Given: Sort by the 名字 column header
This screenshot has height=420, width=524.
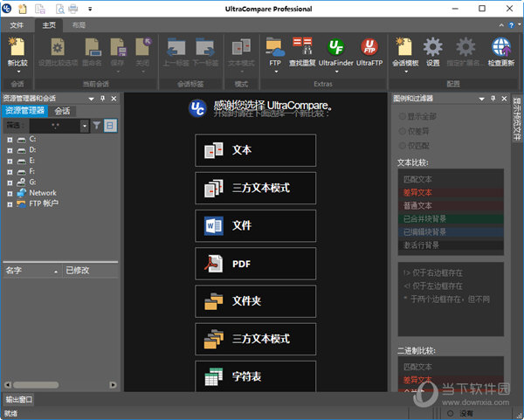Looking at the screenshot, I should (x=32, y=271).
